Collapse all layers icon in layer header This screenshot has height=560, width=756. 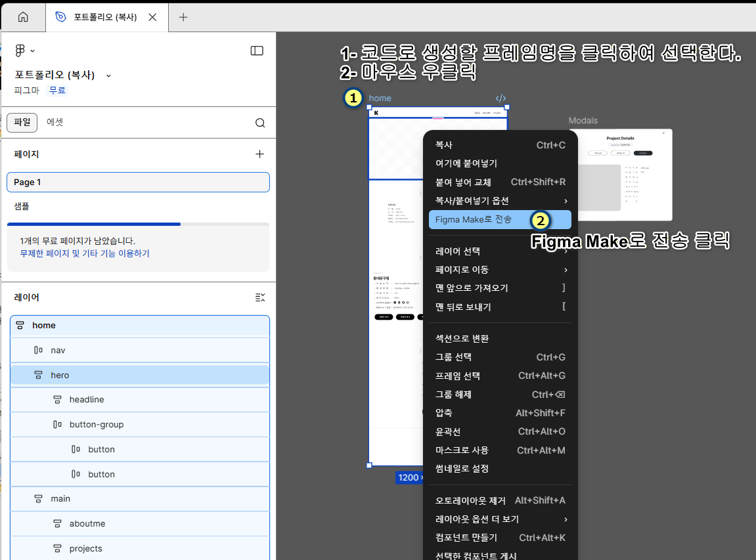[x=260, y=297]
